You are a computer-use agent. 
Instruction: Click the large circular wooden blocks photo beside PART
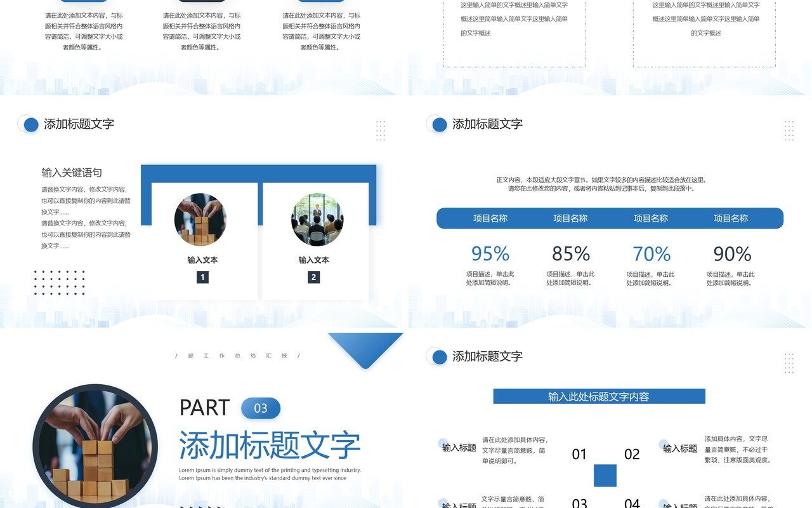(x=95, y=446)
